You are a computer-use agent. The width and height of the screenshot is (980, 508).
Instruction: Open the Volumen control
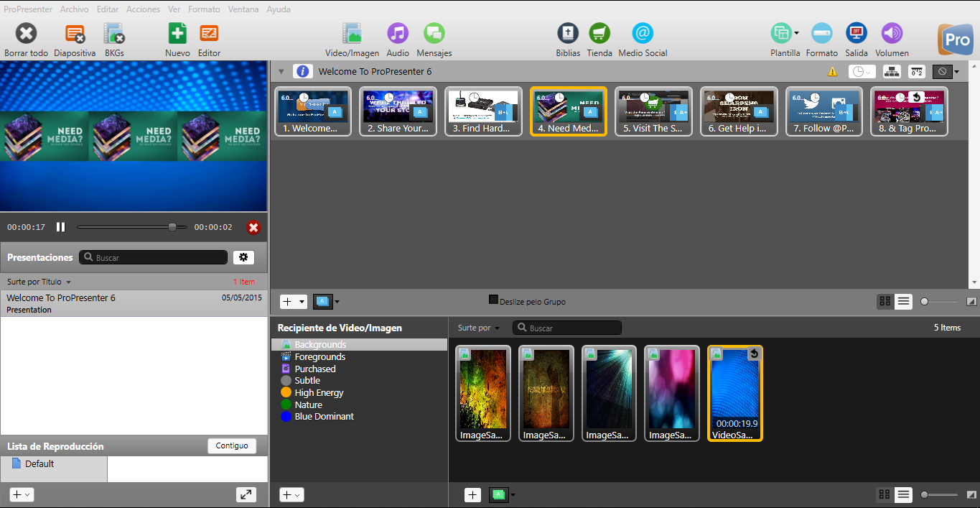892,34
